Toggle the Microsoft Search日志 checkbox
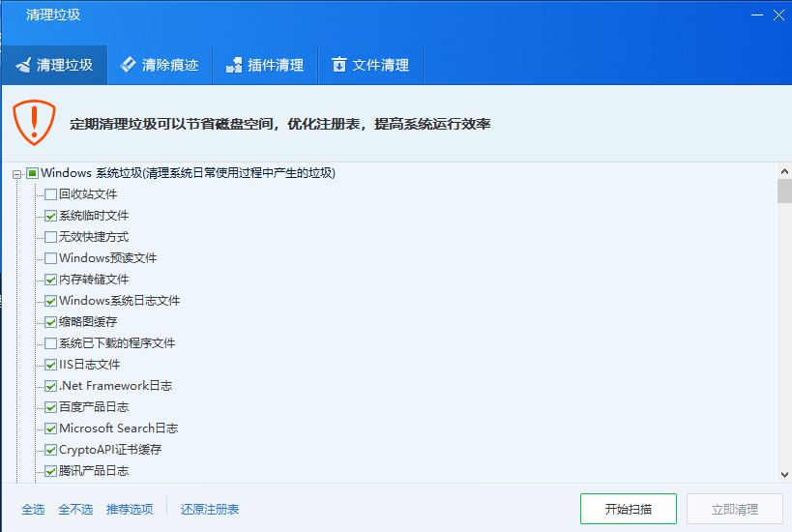This screenshot has width=792, height=532. click(50, 429)
